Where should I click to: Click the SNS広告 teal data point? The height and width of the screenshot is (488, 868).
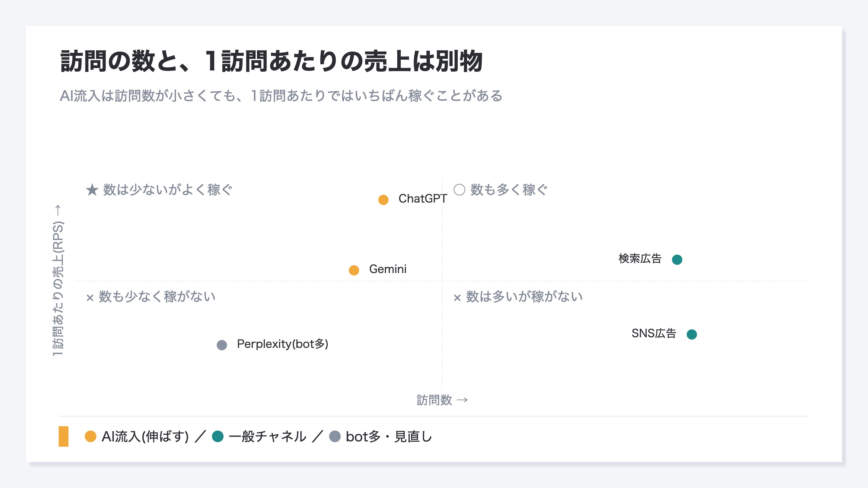click(x=692, y=335)
